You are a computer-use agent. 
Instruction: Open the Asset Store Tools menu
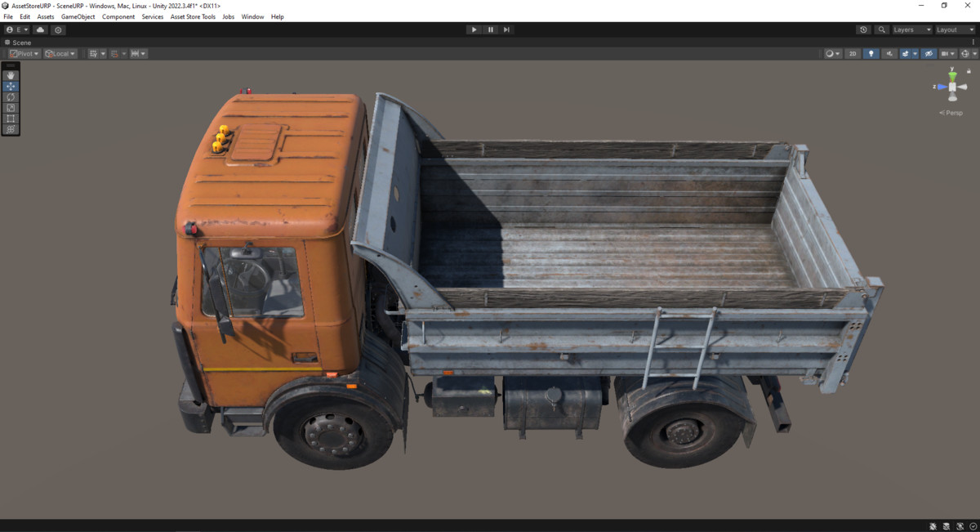pyautogui.click(x=193, y=16)
